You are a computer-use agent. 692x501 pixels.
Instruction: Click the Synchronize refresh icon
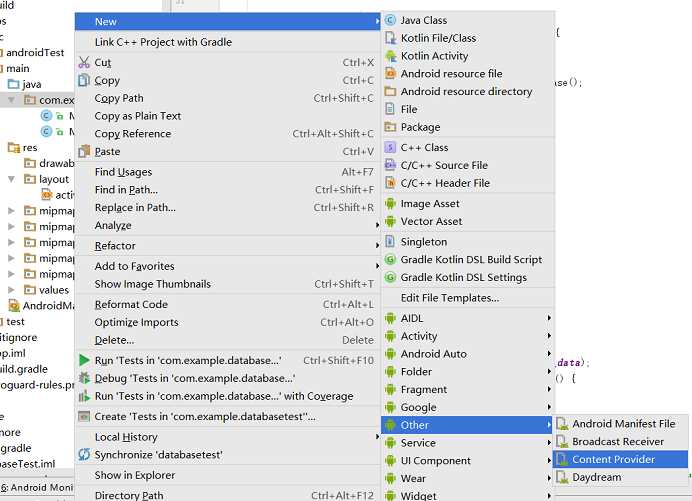(84, 455)
